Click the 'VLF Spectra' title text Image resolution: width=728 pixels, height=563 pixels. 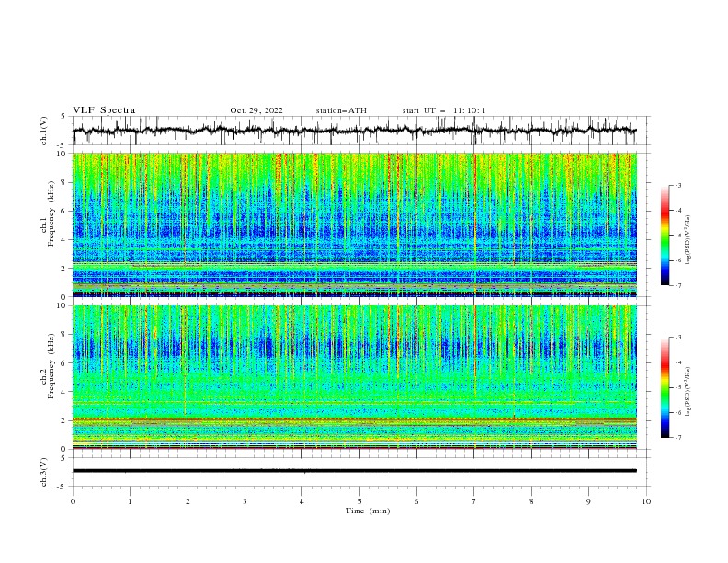(x=104, y=110)
